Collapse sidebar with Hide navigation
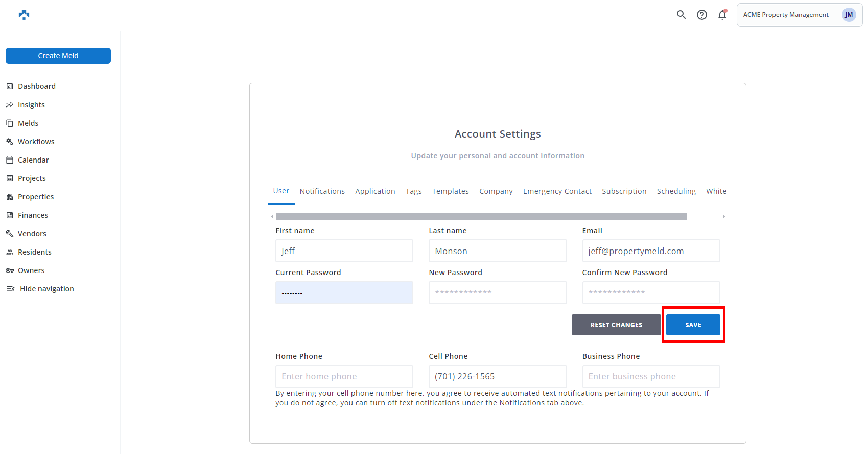Screen dimensions: 868x454 46,289
